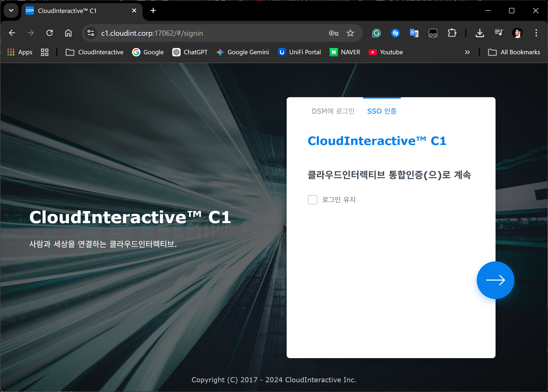Open the UniFi Portal bookmark

click(299, 52)
